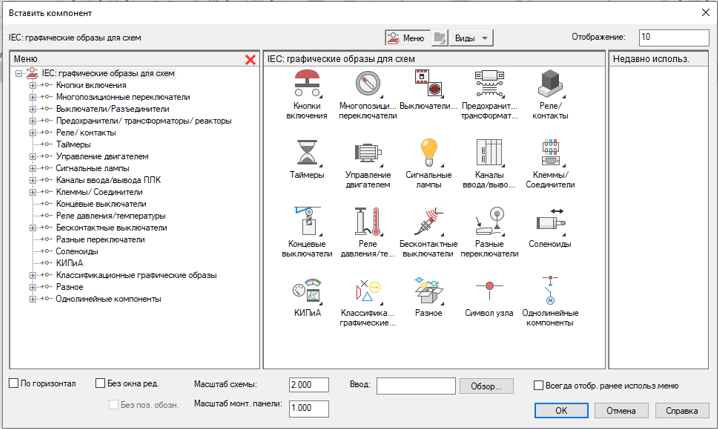This screenshot has width=718, height=429.
Task: Open help via Справка button
Action: click(682, 410)
